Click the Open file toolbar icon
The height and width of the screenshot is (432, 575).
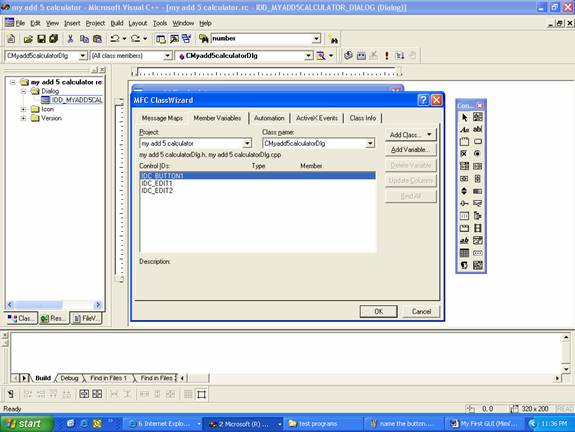pos(28,39)
